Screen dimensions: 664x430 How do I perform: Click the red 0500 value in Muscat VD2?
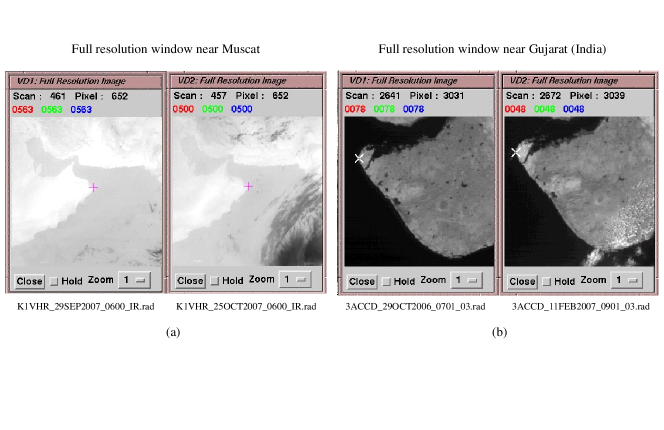(183, 109)
